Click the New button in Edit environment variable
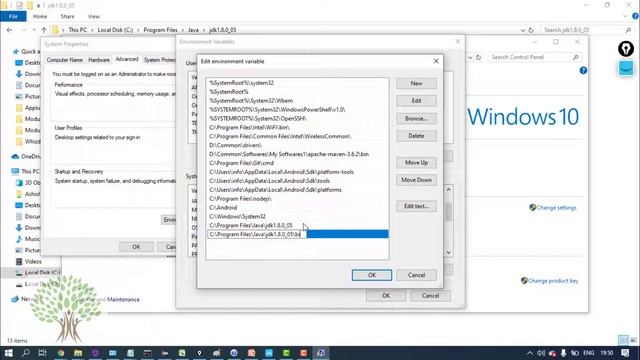 click(416, 83)
